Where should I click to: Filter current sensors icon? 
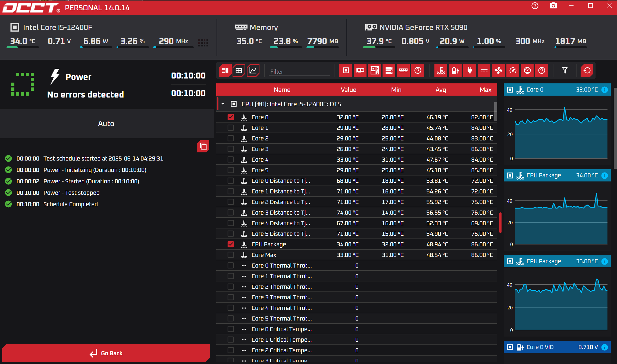[484, 71]
